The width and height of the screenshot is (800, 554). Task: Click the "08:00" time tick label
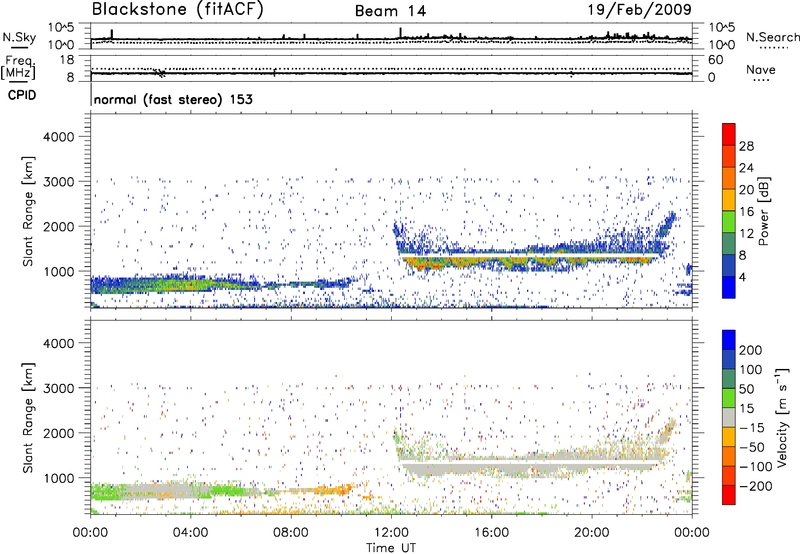[x=290, y=533]
